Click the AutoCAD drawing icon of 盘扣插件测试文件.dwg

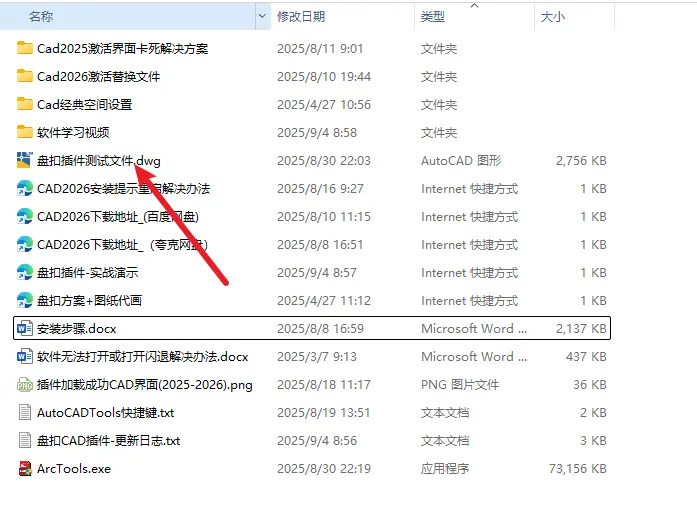(24, 160)
